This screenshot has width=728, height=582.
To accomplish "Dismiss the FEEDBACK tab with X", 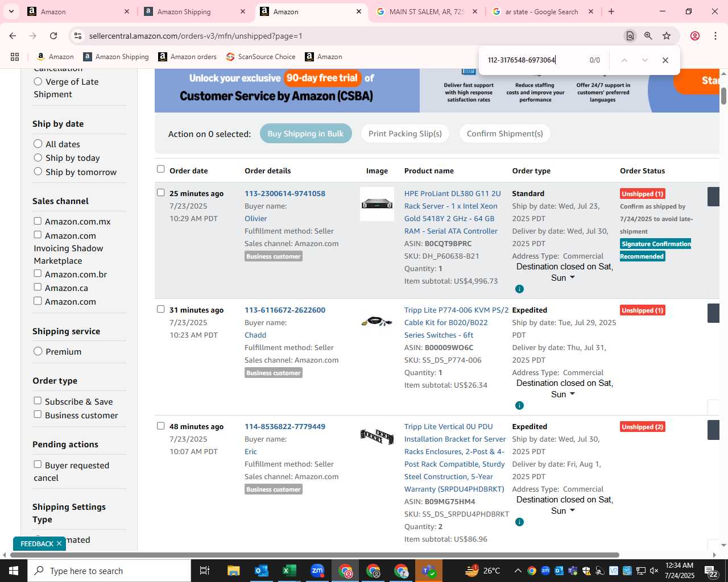I will point(59,544).
